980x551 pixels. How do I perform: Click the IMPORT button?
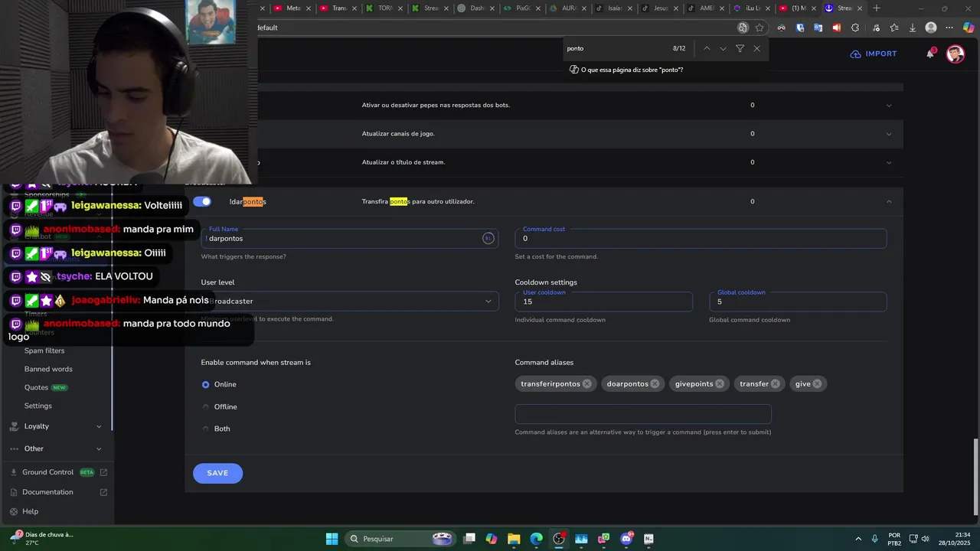point(874,54)
